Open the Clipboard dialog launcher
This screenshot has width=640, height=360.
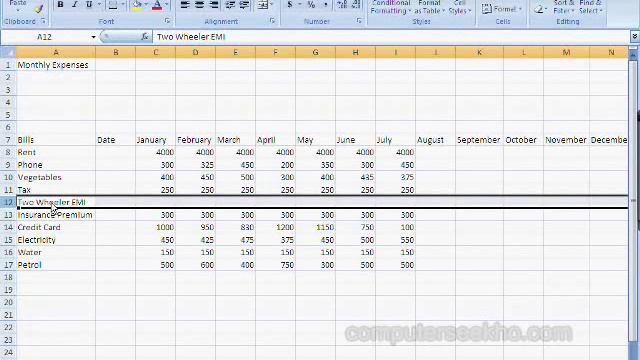pos(43,21)
